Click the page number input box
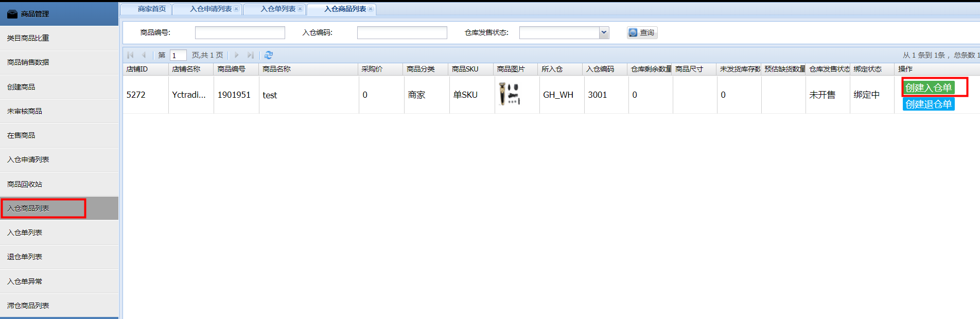Screen dimensions: 980x319 coord(178,56)
